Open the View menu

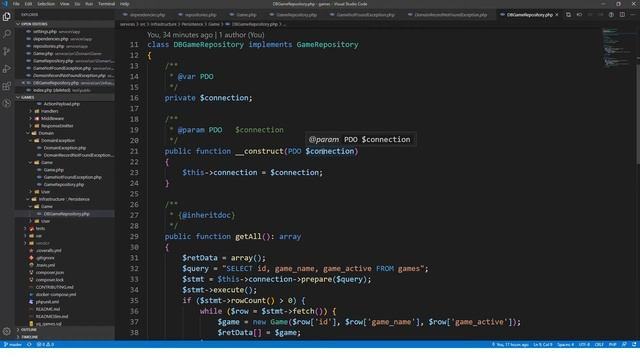[x=64, y=4]
